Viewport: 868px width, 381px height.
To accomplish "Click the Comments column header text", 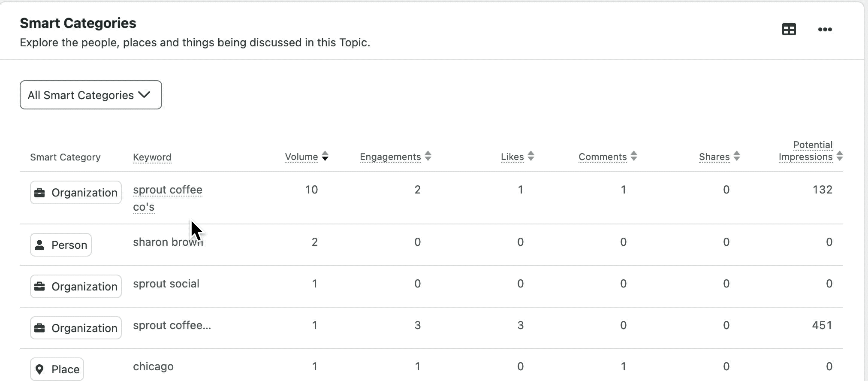I will (603, 157).
